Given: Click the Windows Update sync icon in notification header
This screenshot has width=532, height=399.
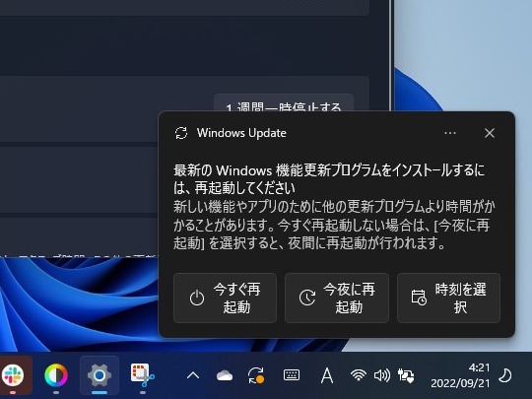Looking at the screenshot, I should click(x=181, y=133).
